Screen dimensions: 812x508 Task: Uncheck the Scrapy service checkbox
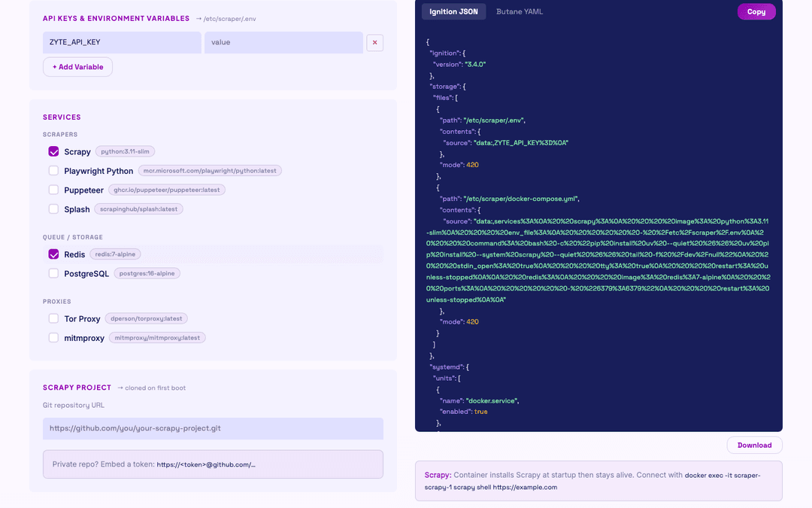[53, 151]
